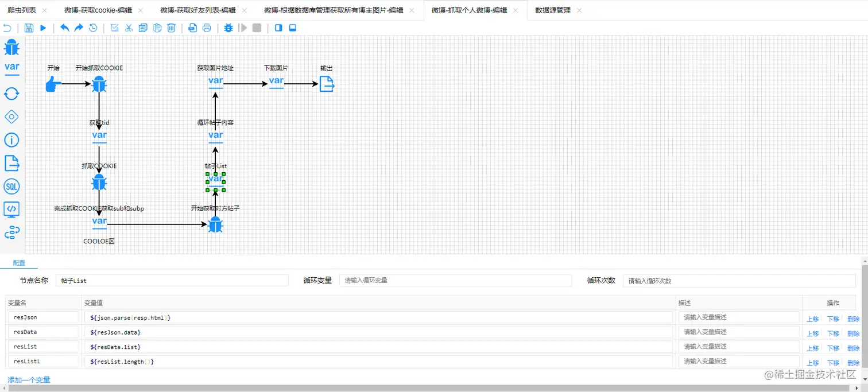Click 删除 for the resListL row
Viewport: 868px width, 392px height.
(x=854, y=363)
